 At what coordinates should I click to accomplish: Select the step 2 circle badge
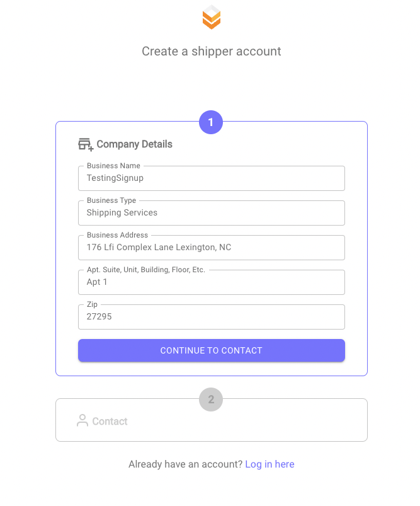click(x=211, y=400)
